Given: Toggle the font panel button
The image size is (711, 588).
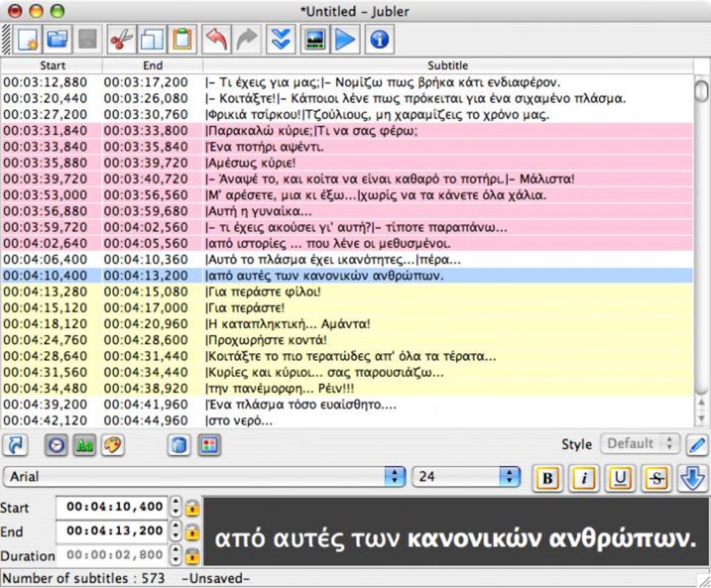Looking at the screenshot, I should pos(84,445).
